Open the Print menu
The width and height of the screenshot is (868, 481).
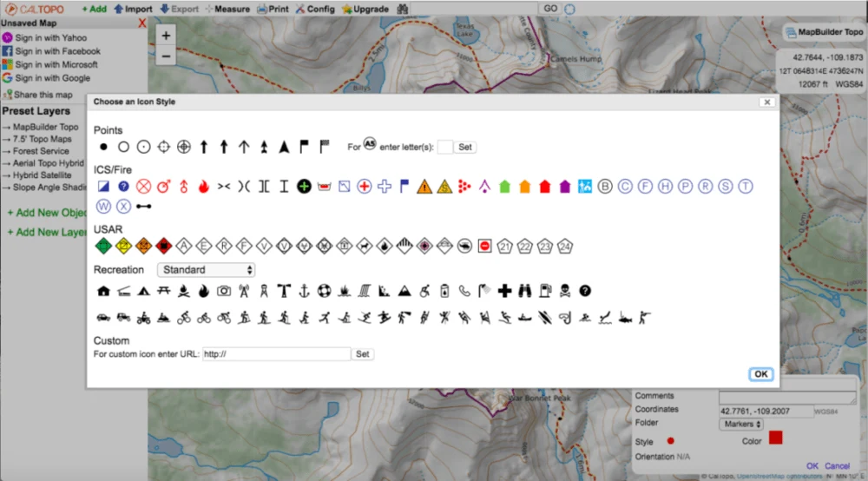click(x=273, y=9)
